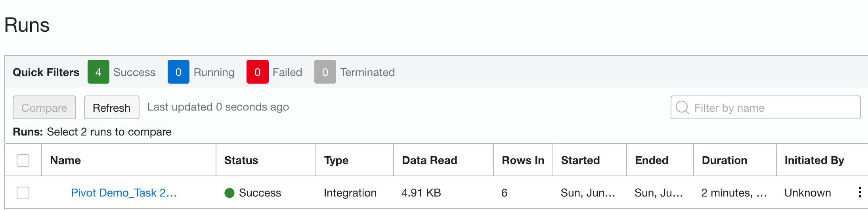Open the Pivot Demo_Task 2 run link

(124, 193)
